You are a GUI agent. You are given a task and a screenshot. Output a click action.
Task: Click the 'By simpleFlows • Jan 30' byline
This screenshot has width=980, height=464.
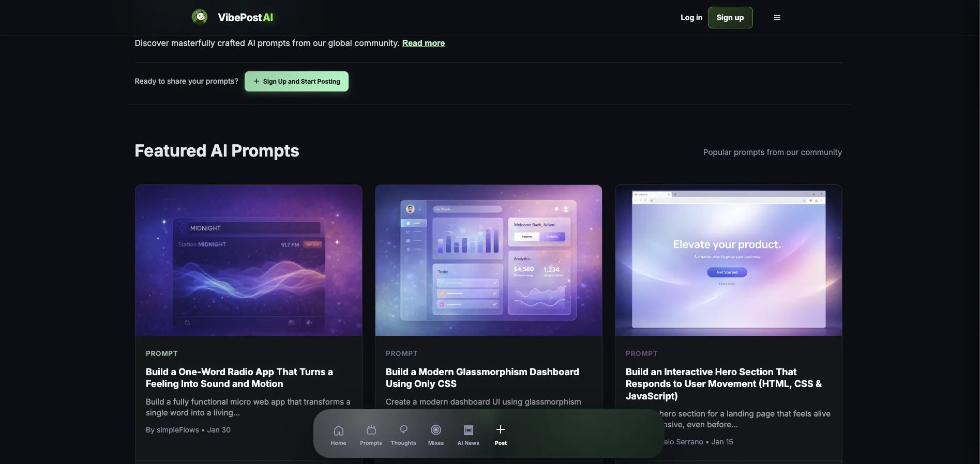coord(188,430)
